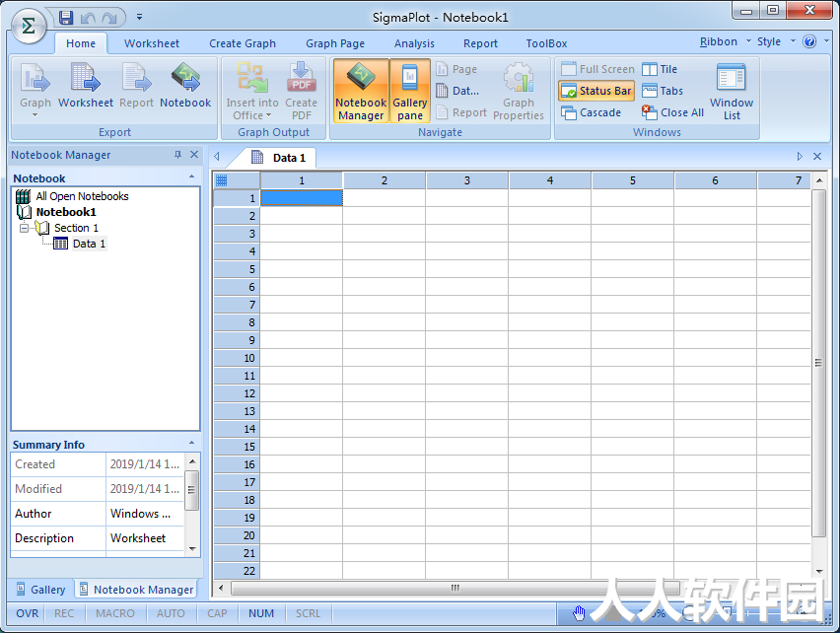The height and width of the screenshot is (633, 840).
Task: Select the Home ribbon tab
Action: (x=81, y=43)
